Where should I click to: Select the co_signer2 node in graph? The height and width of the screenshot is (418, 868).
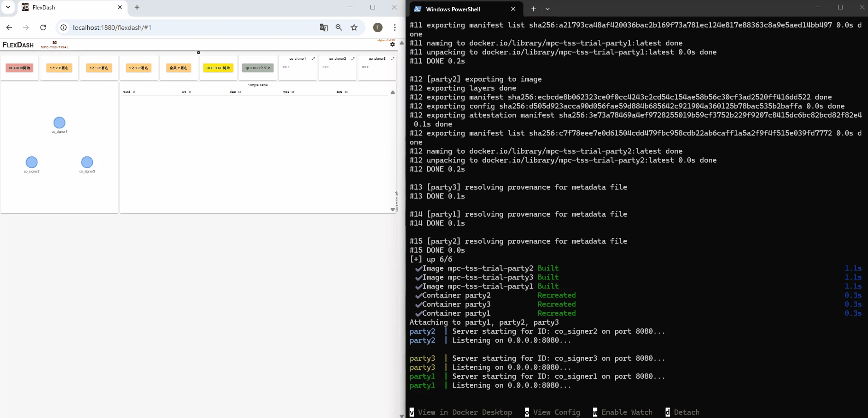click(32, 163)
